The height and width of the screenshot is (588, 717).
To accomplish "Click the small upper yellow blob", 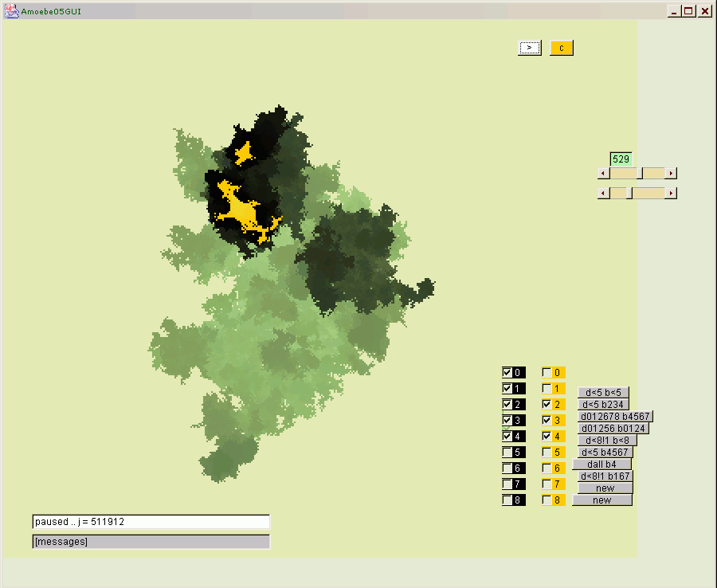I will point(243,154).
